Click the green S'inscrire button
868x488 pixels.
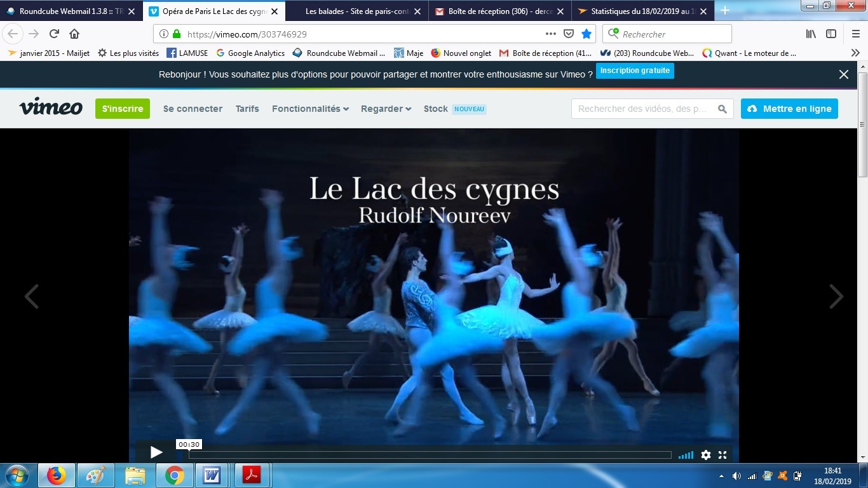pos(123,109)
